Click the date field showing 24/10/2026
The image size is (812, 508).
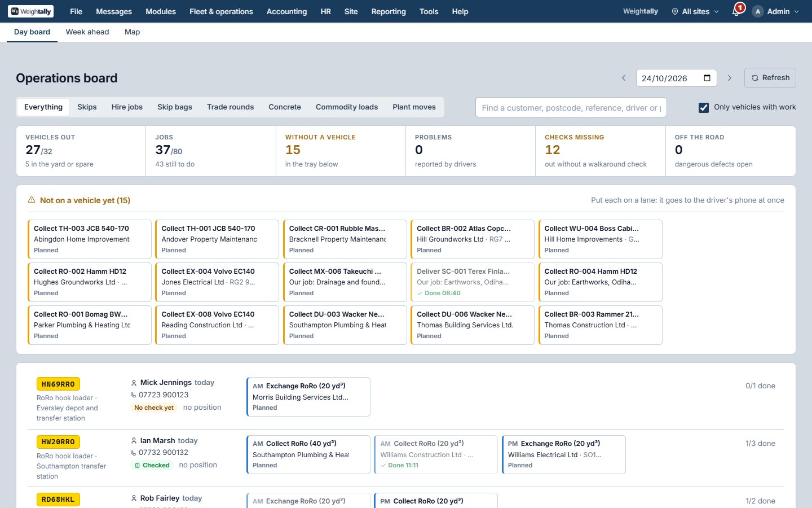(x=676, y=78)
